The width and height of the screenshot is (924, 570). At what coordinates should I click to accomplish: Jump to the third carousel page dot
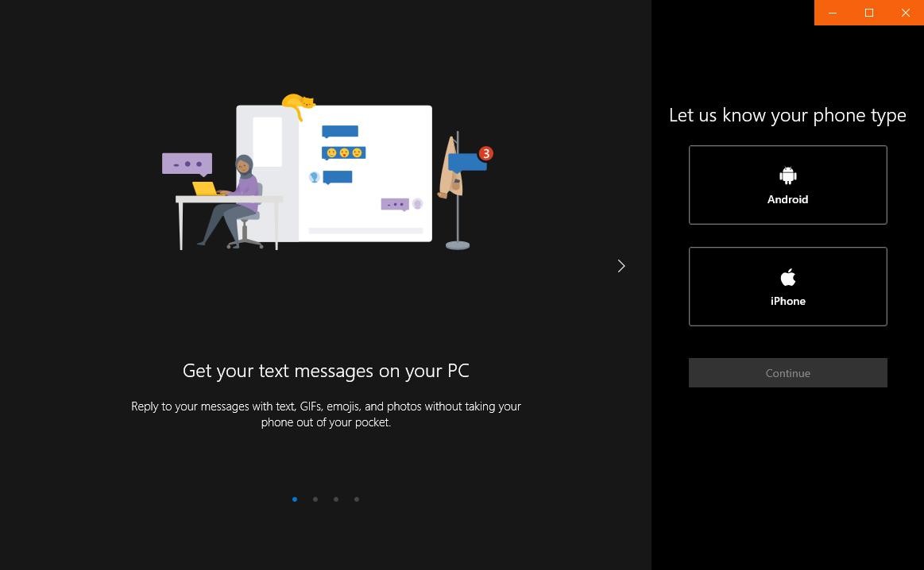[x=336, y=499]
